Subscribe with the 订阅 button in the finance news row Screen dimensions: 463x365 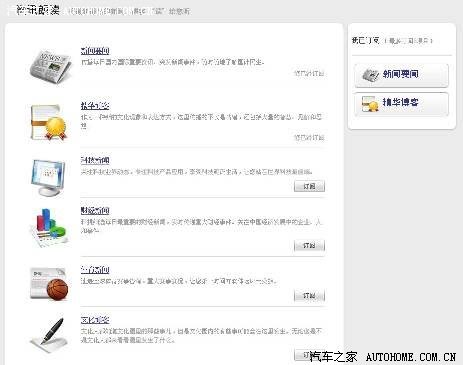(x=309, y=246)
